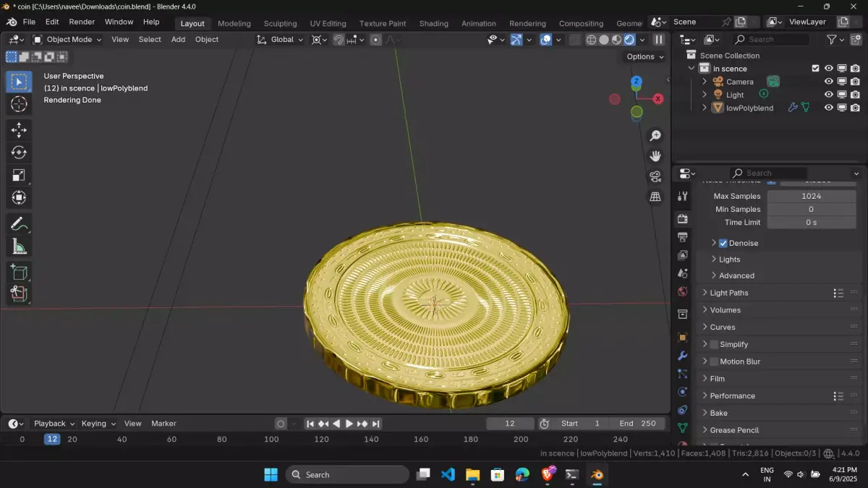Enable the Motion Blur checkbox
The image size is (868, 488).
[x=714, y=361]
